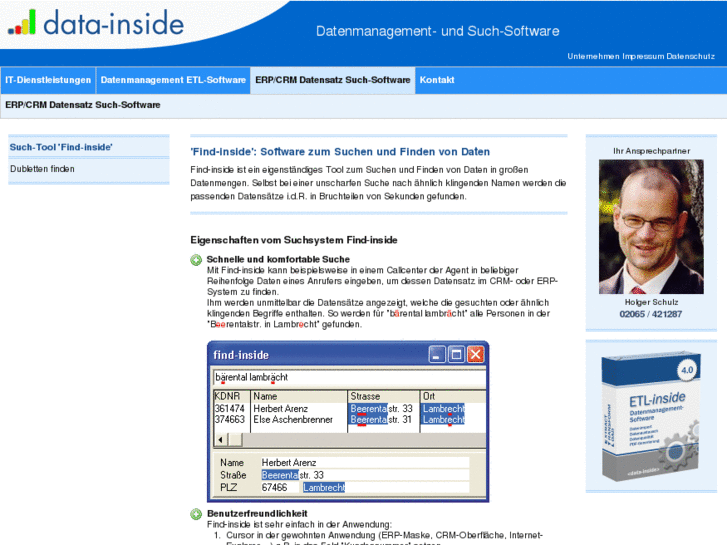This screenshot has width=727, height=545.
Task: Click the maximize icon in find-inside window
Action: pyautogui.click(x=456, y=355)
